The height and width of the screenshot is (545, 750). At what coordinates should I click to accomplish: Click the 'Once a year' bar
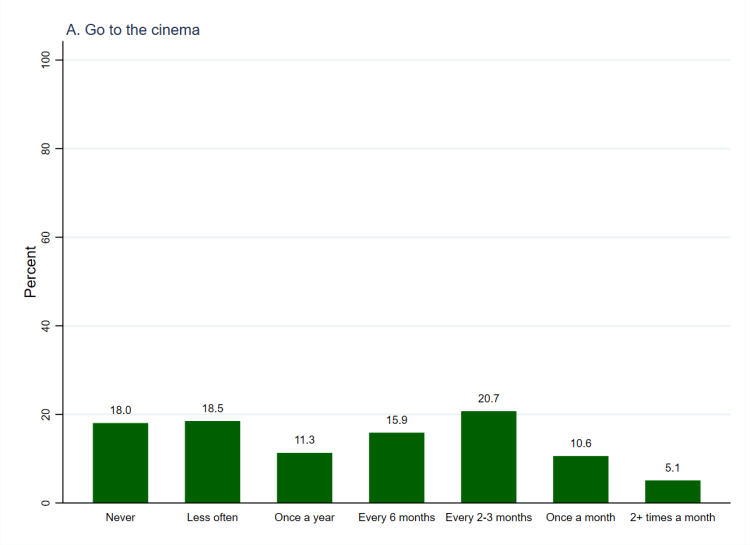304,478
